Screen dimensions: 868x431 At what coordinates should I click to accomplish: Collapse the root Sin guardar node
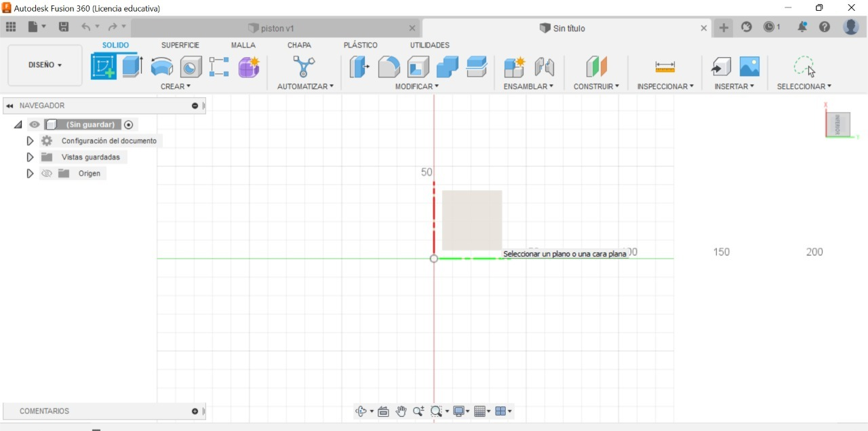coord(18,125)
